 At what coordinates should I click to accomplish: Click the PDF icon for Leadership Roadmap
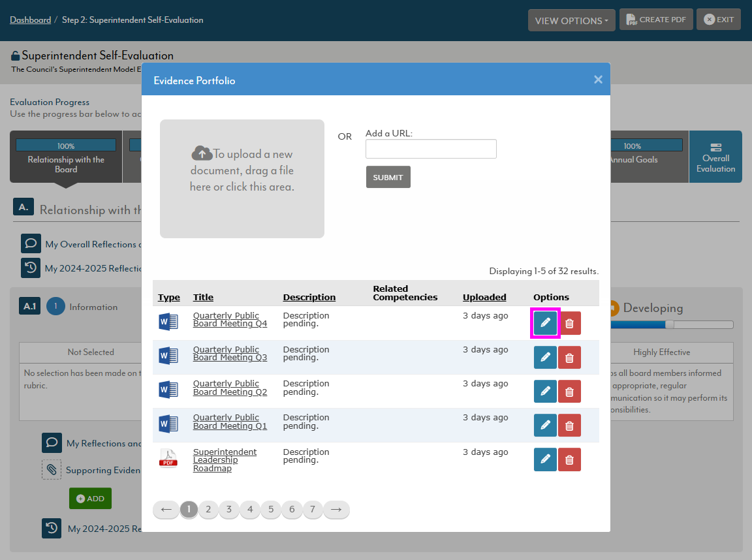tap(168, 458)
